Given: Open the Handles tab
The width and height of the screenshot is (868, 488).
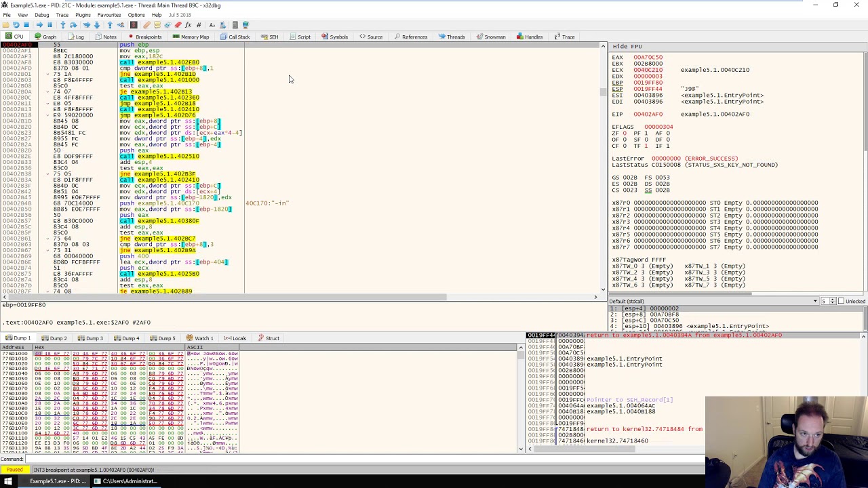Looking at the screenshot, I should coord(530,37).
